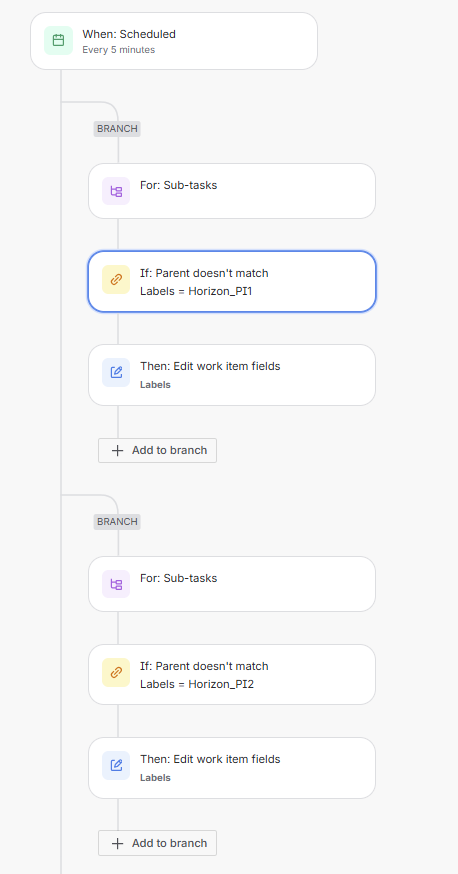Click the second 'Add to branch' button

(158, 843)
